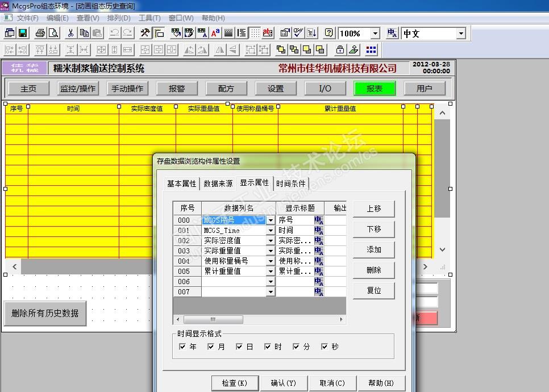
Task: Toggle the 时 checkbox
Action: (268, 347)
